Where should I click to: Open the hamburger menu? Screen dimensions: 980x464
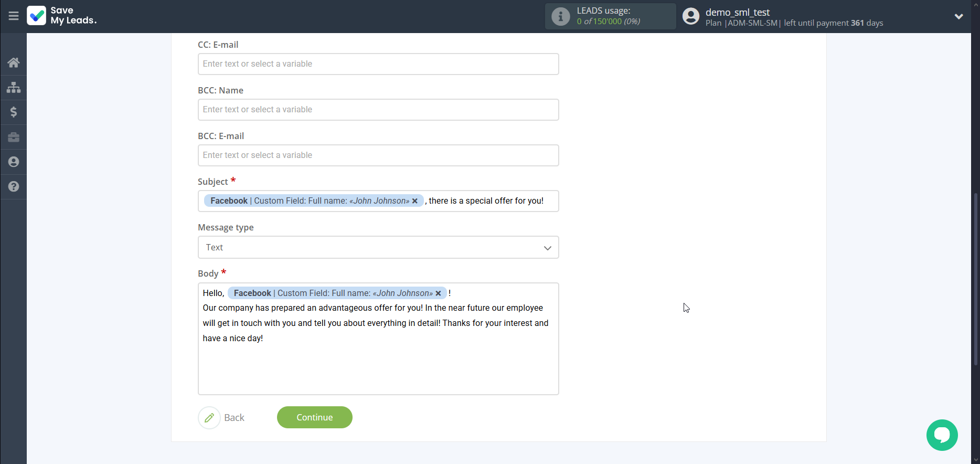14,16
